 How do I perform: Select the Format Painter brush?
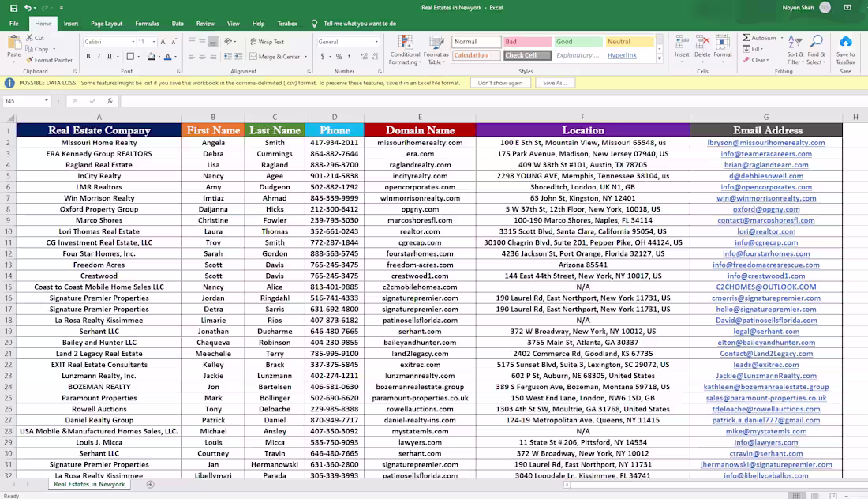tap(49, 60)
